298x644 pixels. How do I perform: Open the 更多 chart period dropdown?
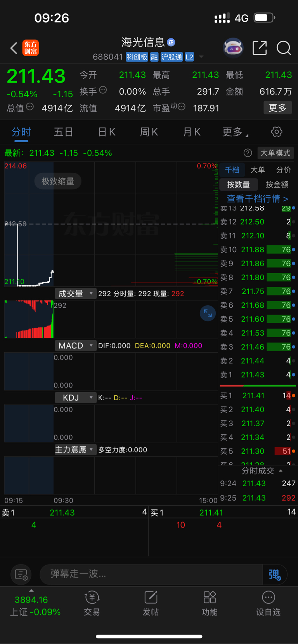235,132
